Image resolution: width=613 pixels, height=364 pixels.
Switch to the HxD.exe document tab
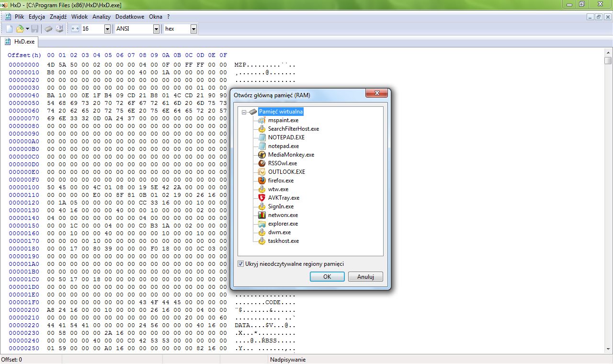[x=19, y=42]
